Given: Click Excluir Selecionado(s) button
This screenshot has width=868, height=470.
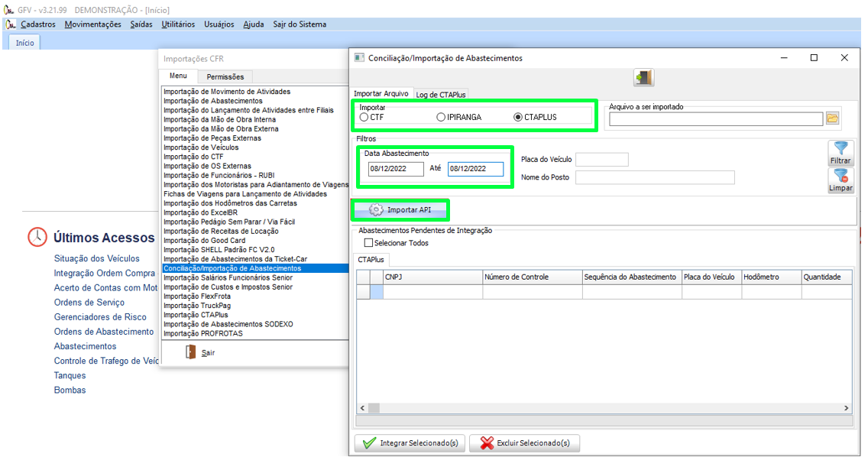Looking at the screenshot, I should tap(524, 443).
